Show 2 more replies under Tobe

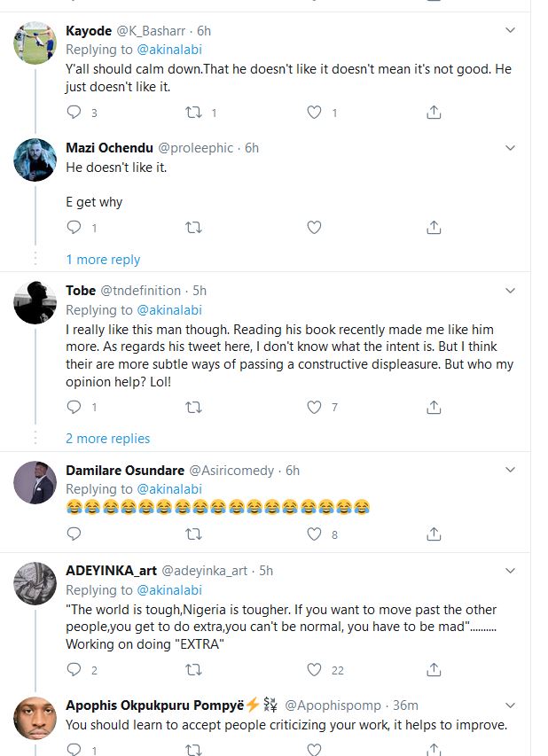(107, 439)
